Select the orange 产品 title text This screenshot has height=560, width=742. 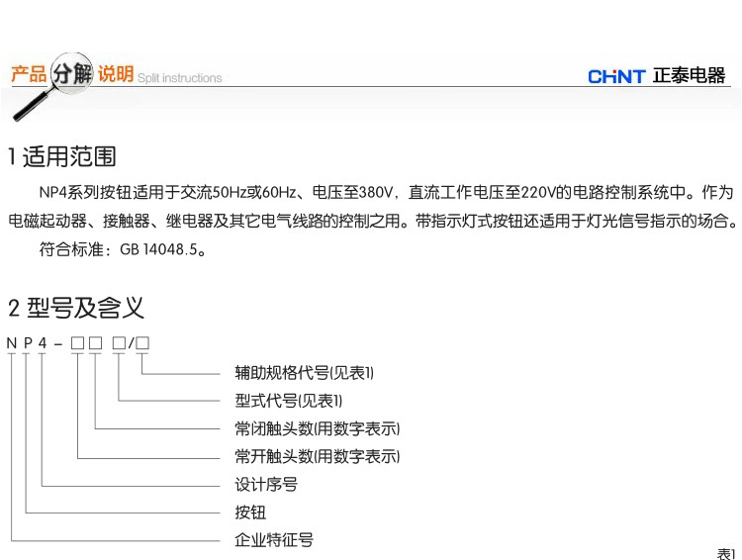pyautogui.click(x=28, y=74)
